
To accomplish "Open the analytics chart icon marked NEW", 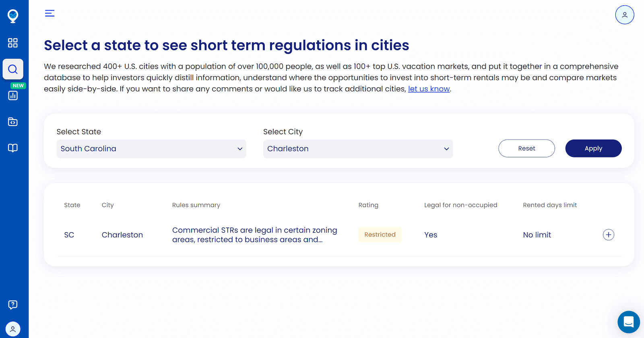I will 13,95.
